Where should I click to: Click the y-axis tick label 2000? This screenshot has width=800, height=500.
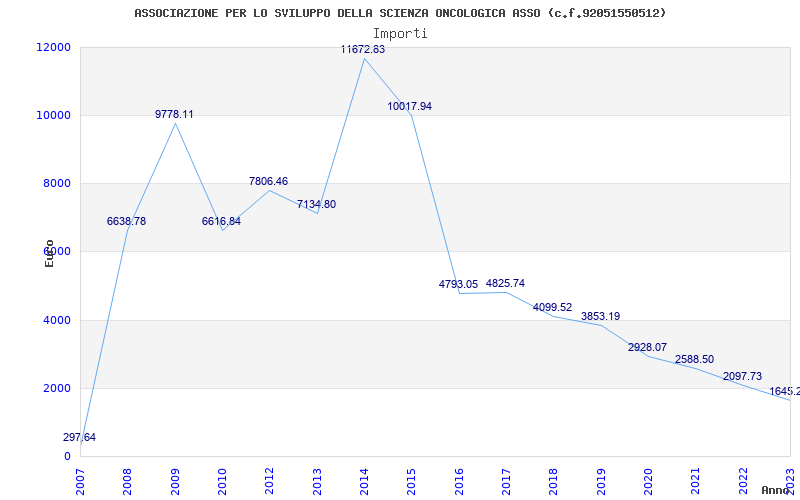56,388
